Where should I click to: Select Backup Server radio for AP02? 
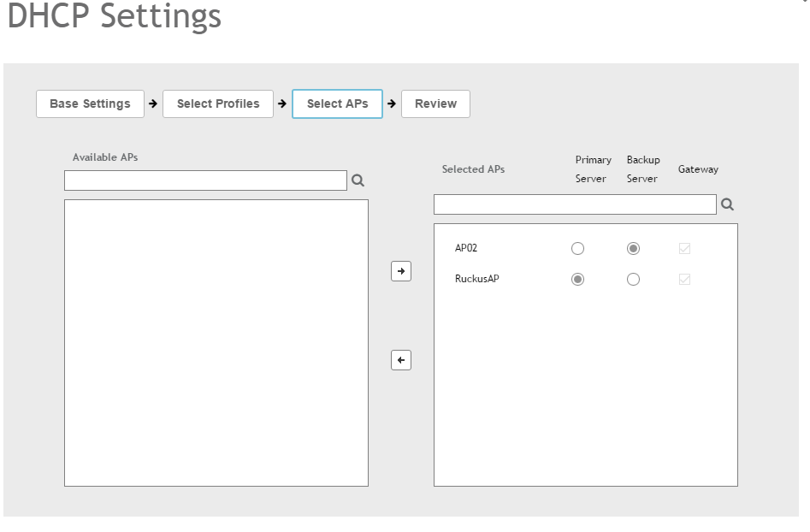click(633, 249)
